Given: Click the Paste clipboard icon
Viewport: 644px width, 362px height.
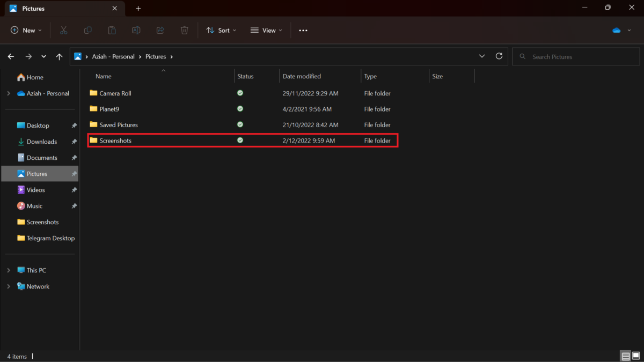Looking at the screenshot, I should pos(112,31).
